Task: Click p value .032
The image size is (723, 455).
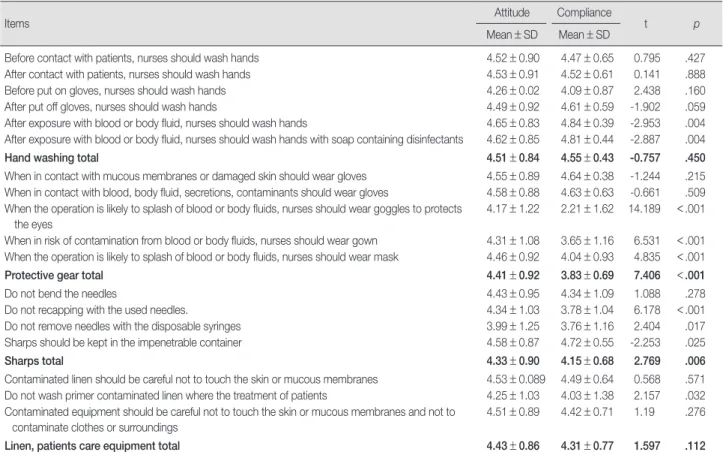Action: (x=695, y=396)
